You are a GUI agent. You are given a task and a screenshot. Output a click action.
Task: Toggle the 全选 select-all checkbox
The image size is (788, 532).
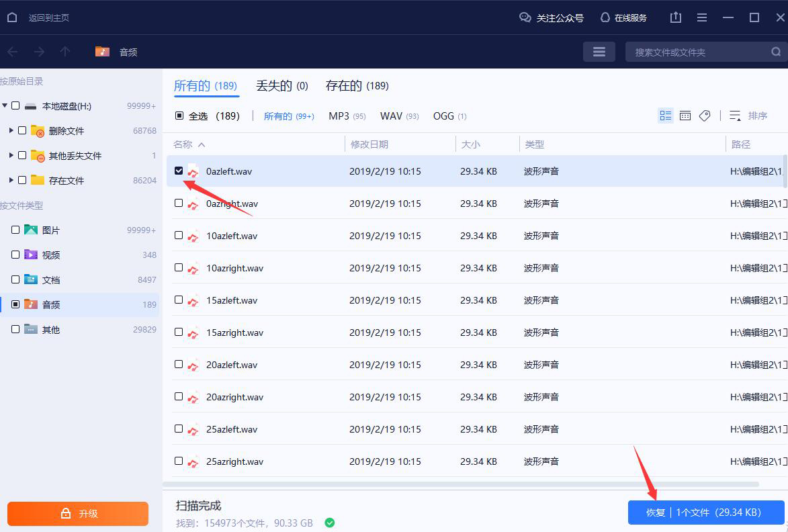(179, 116)
